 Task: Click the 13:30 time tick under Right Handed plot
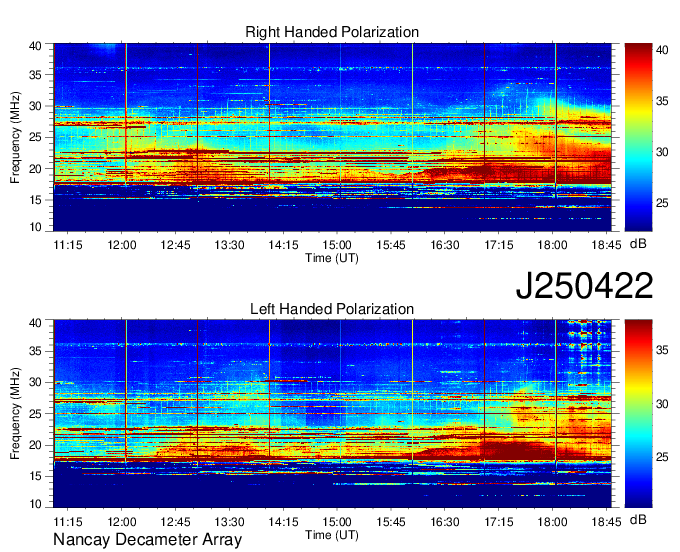point(229,245)
